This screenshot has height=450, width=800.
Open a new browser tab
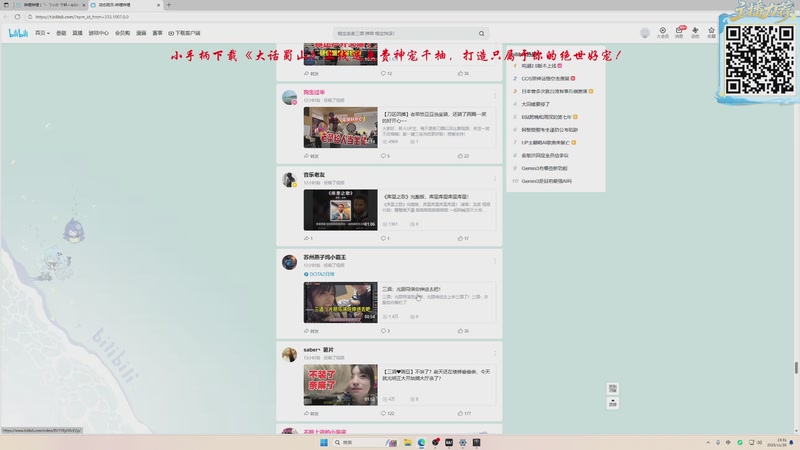[169, 5]
